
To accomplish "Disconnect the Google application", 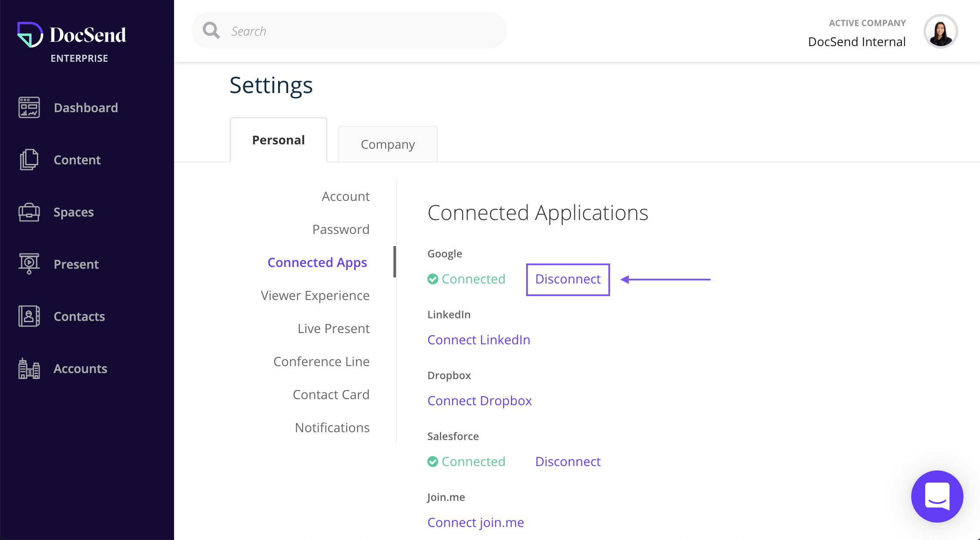I will tap(568, 279).
